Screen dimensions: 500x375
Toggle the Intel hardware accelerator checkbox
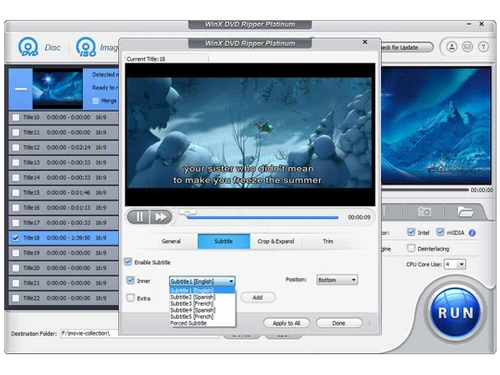pos(411,232)
